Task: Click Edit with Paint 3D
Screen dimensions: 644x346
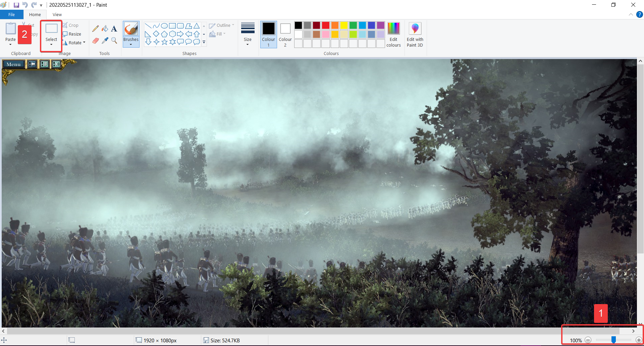Action: coord(415,34)
